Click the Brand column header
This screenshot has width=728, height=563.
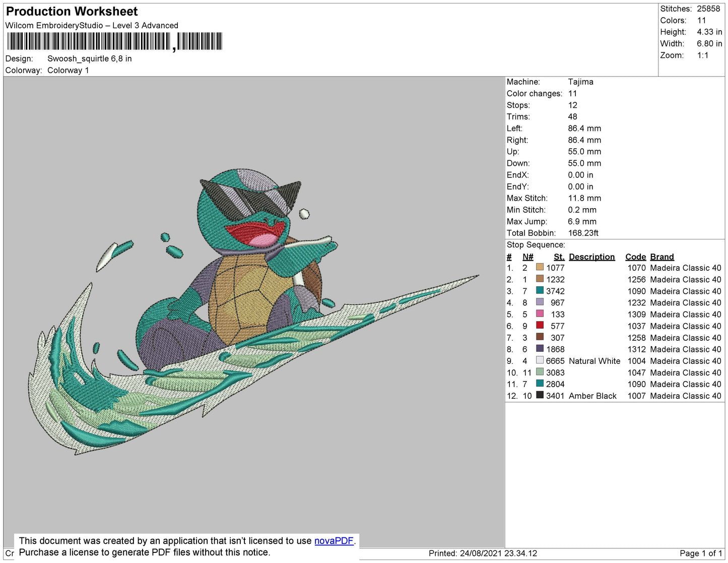pyautogui.click(x=661, y=257)
